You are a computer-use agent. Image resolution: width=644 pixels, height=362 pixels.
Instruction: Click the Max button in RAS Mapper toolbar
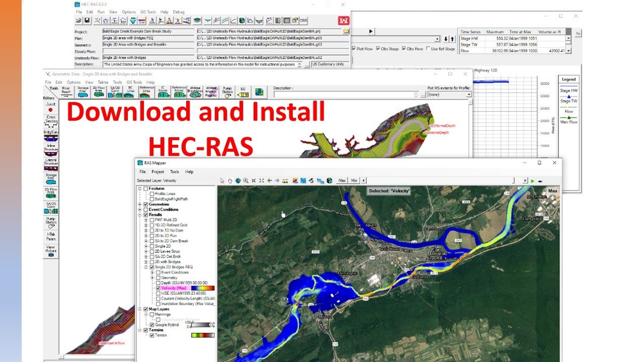(342, 180)
